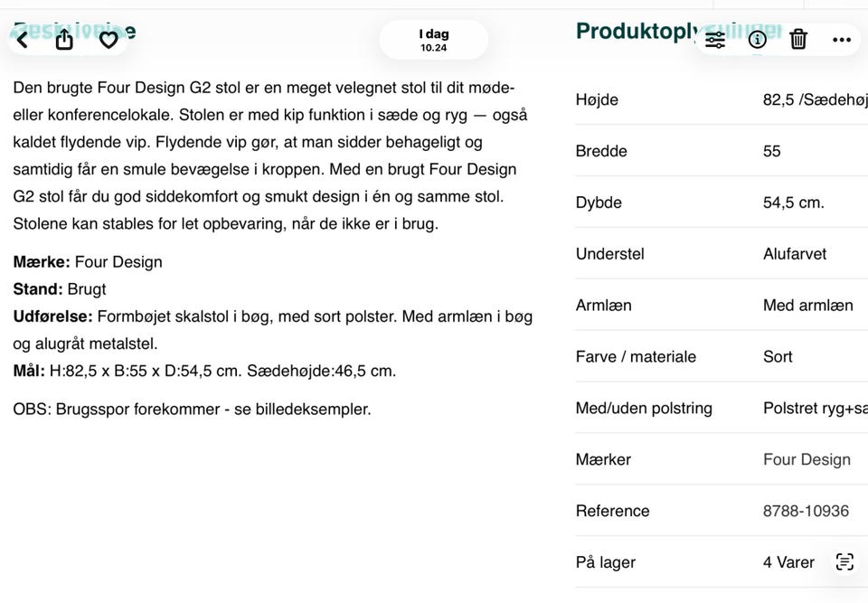868x603 pixels.
Task: Click the Produktoplysninger heading
Action: (x=637, y=32)
